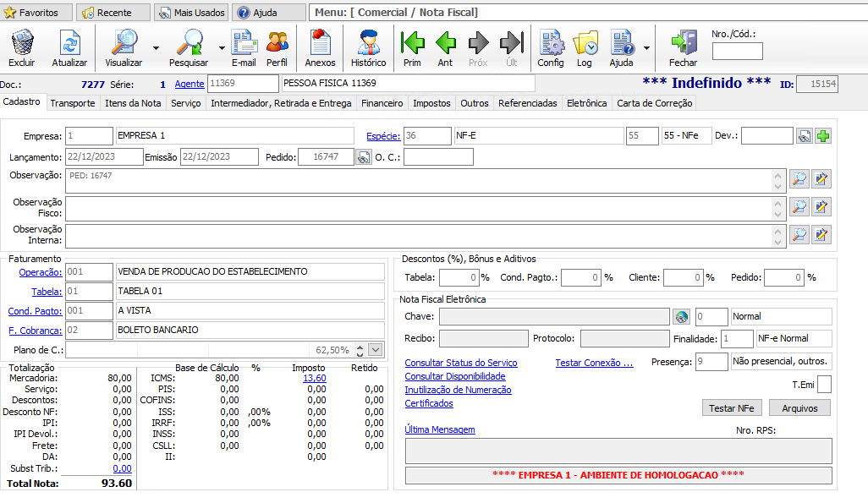Click edit pencil icon for Observação field
This screenshot has height=503, width=868.
coord(821,178)
